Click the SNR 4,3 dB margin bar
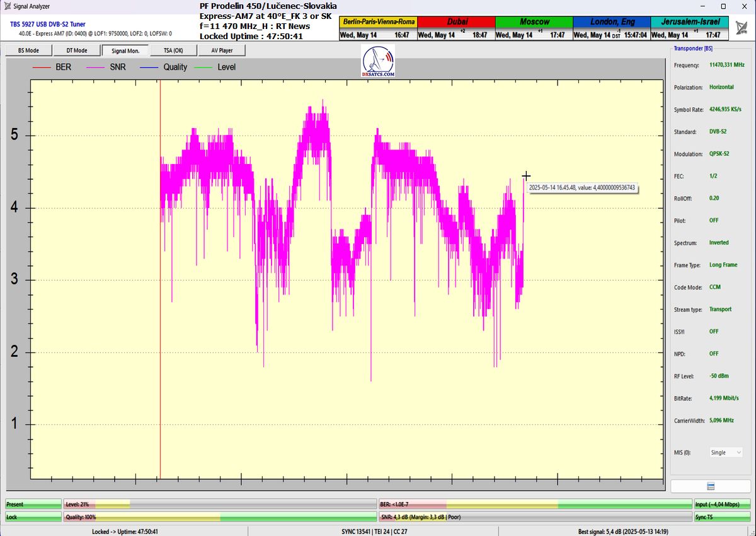Screen dimensions: 756x536 pyautogui.click(x=534, y=517)
